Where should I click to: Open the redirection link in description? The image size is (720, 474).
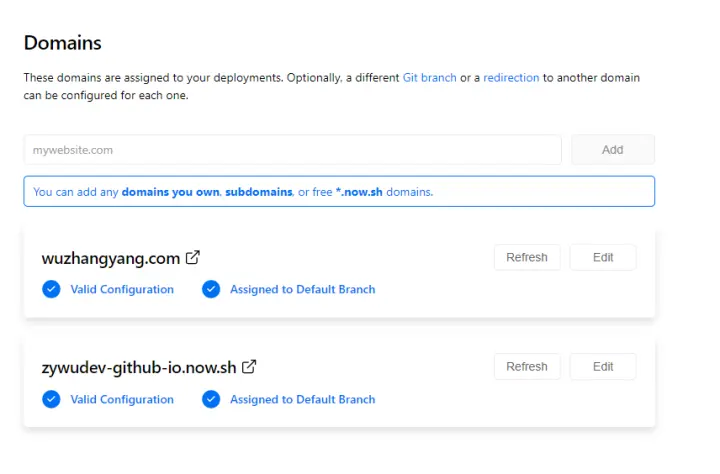pos(511,77)
